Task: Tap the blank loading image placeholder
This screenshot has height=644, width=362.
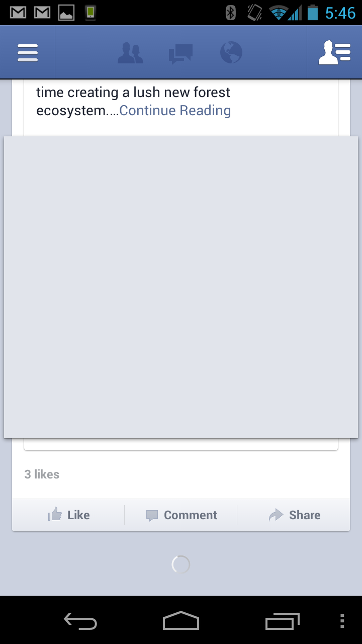Action: tap(181, 287)
